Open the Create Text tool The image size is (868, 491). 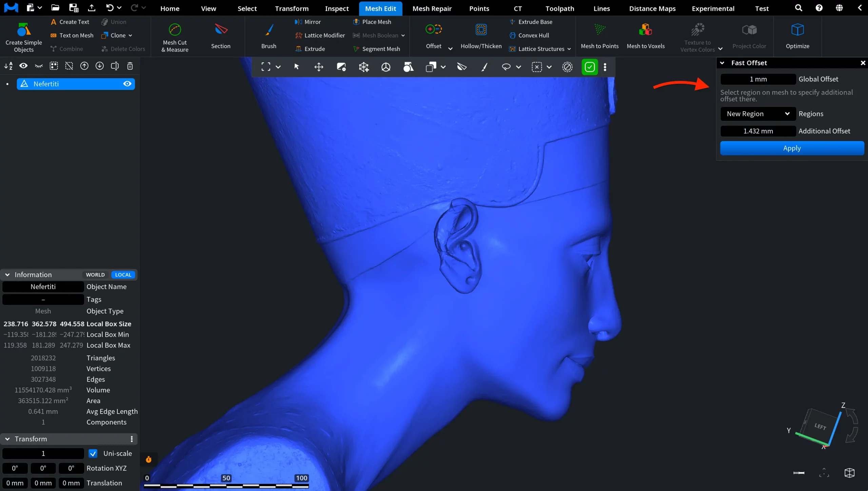click(x=70, y=22)
